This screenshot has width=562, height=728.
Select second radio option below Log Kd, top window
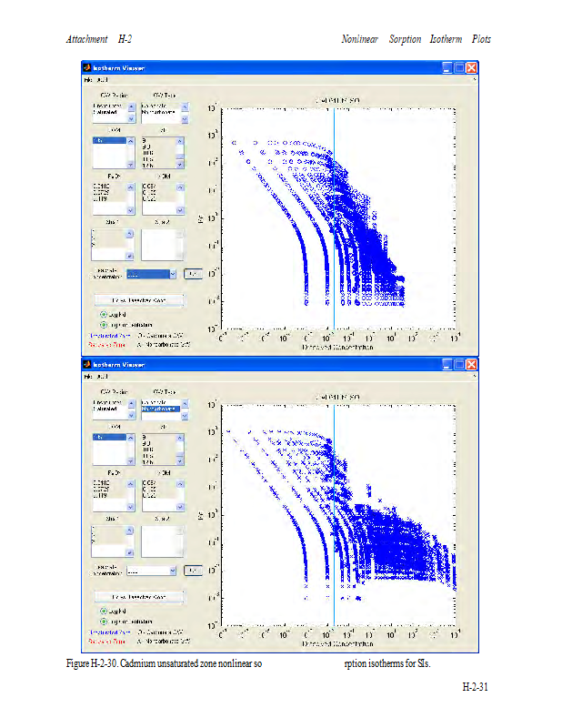point(104,324)
